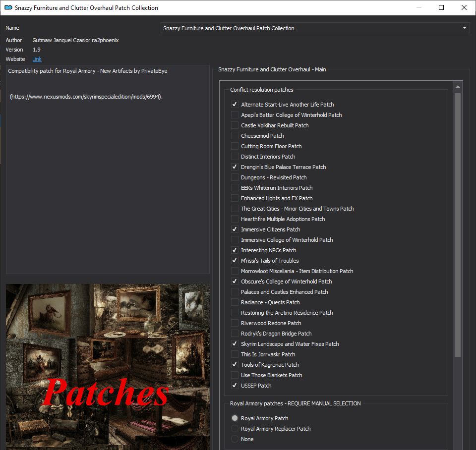Check Immersive College of Winterhold Patch
The height and width of the screenshot is (450, 476).
point(235,240)
